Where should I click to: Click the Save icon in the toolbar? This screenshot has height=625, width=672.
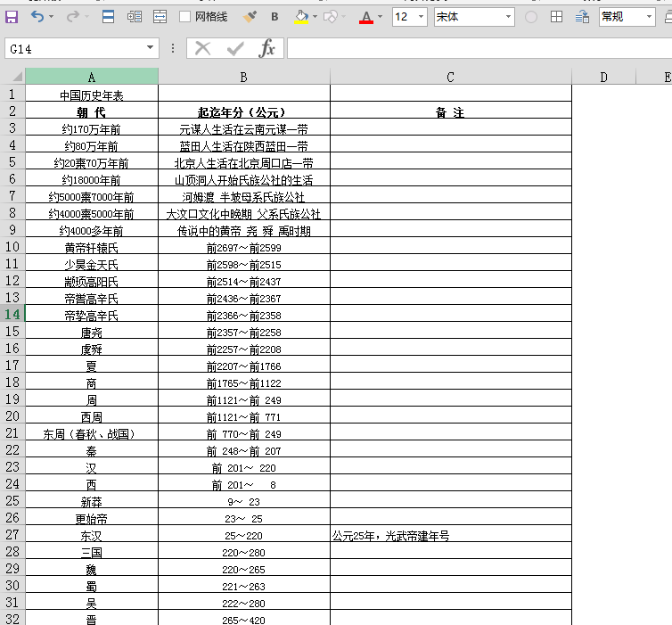point(12,17)
